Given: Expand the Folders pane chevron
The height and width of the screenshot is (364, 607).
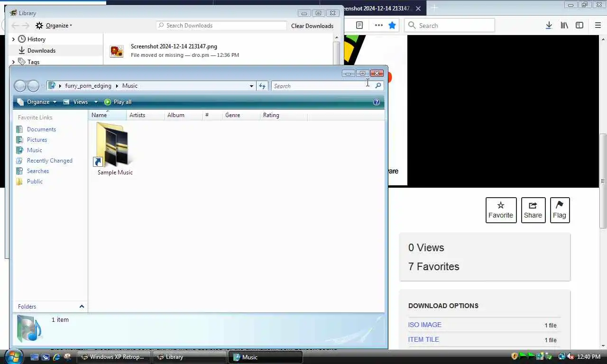Looking at the screenshot, I should tap(82, 307).
